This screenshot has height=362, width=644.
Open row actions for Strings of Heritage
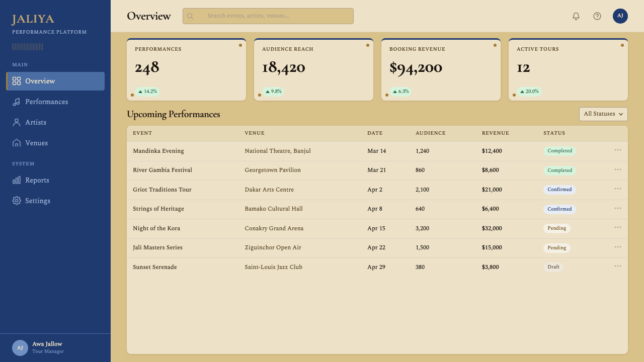coord(618,208)
